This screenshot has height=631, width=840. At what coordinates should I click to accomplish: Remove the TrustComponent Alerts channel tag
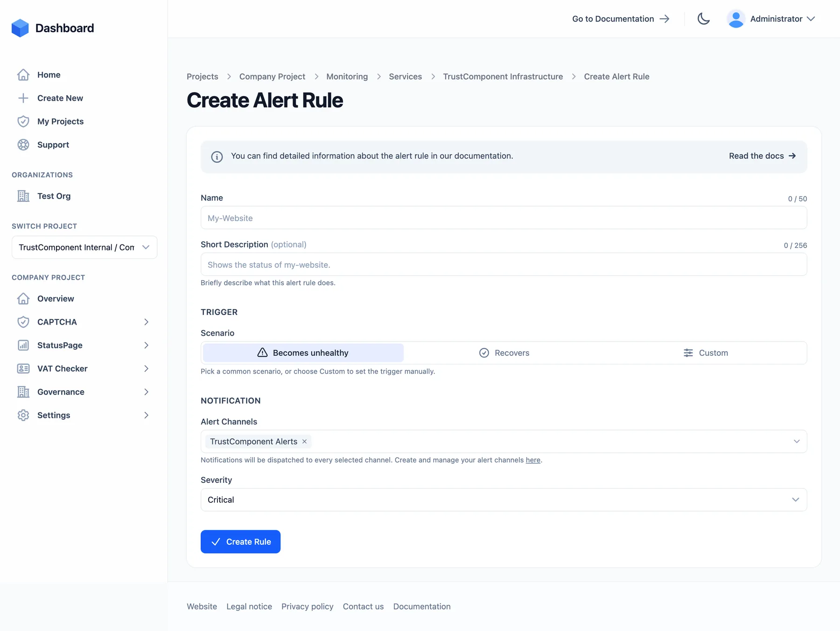304,441
